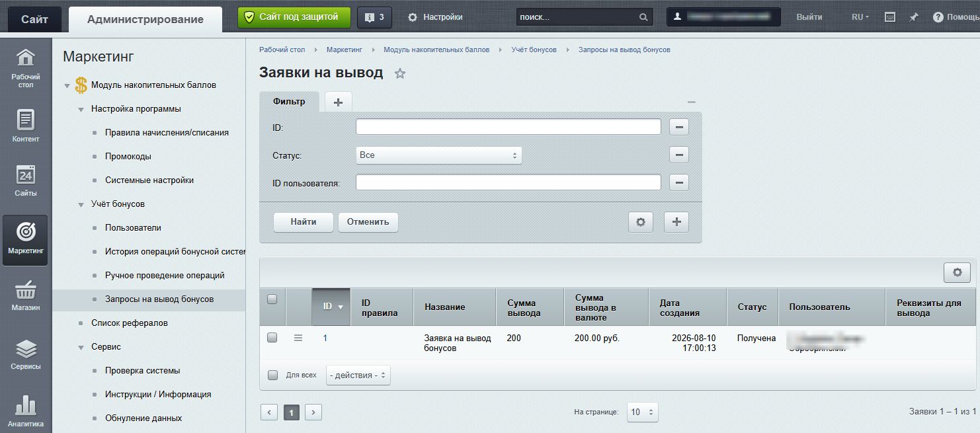Open table settings gear icon
The height and width of the screenshot is (433, 980).
click(957, 272)
